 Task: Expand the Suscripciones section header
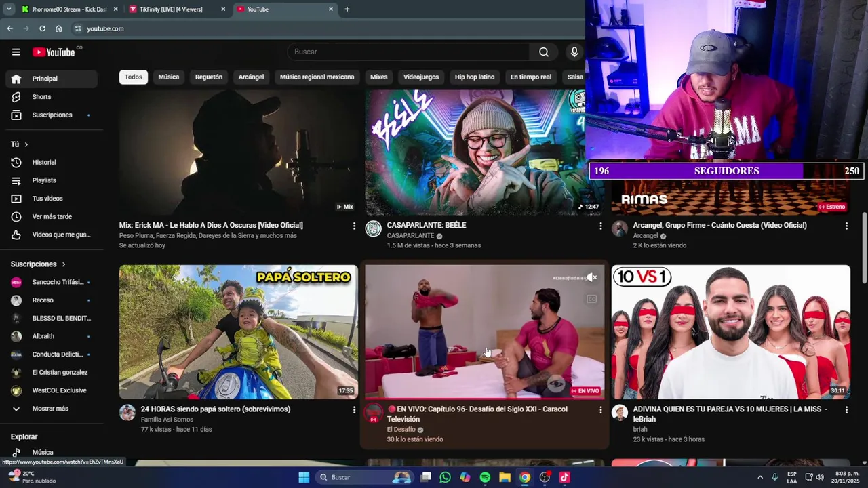click(39, 264)
